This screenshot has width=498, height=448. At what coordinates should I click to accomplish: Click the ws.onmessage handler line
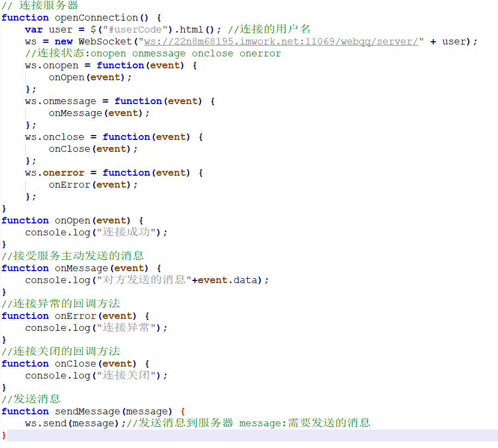(x=60, y=101)
